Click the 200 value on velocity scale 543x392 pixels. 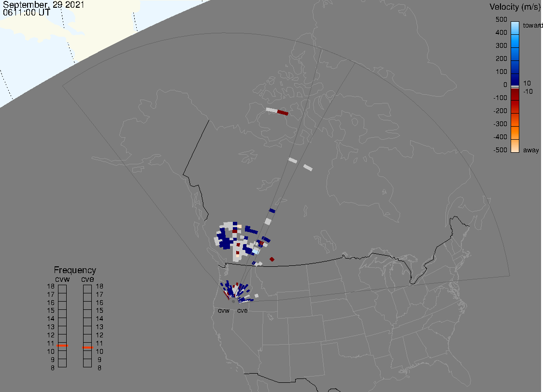501,58
